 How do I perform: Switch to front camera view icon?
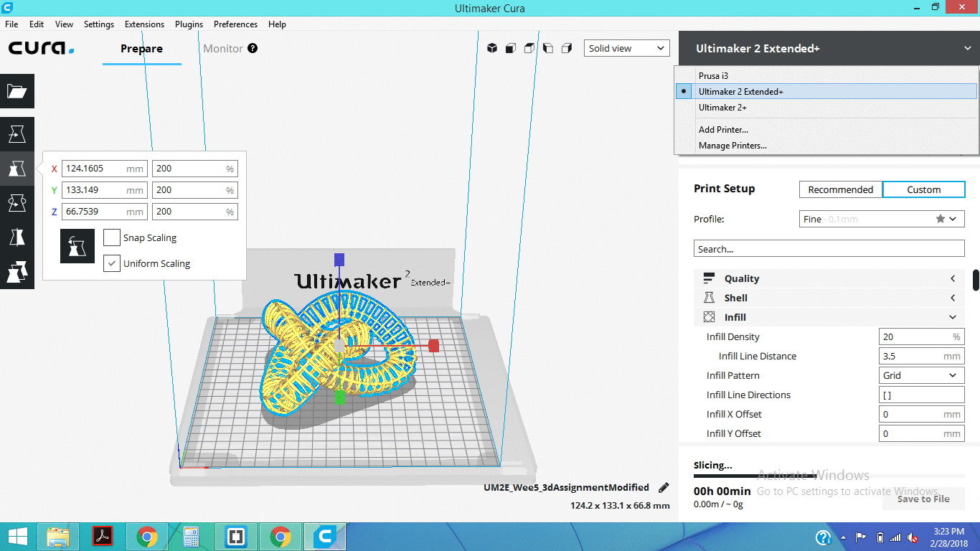tap(511, 48)
